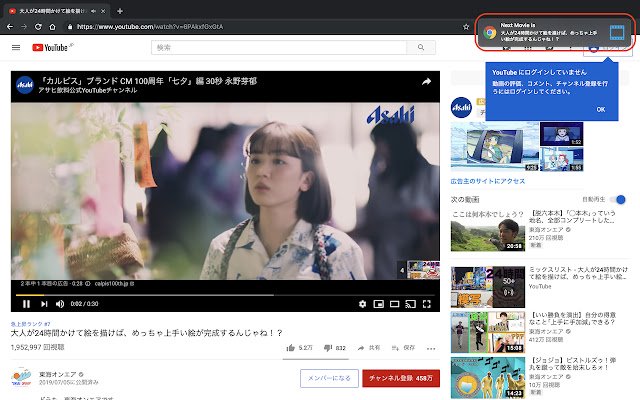Save video to a playlist
Image resolution: width=640 pixels, height=400 pixels.
point(403,348)
